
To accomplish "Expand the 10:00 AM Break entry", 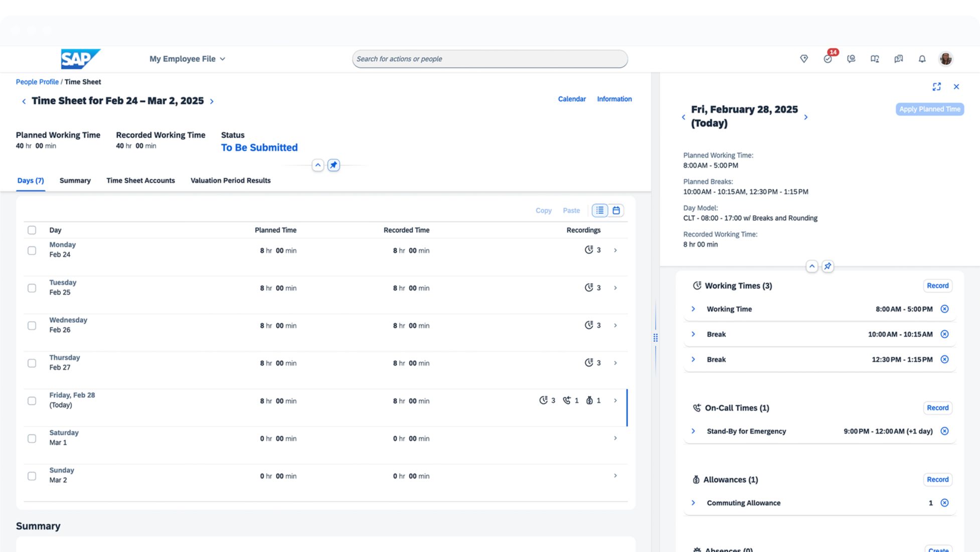I will tap(693, 334).
